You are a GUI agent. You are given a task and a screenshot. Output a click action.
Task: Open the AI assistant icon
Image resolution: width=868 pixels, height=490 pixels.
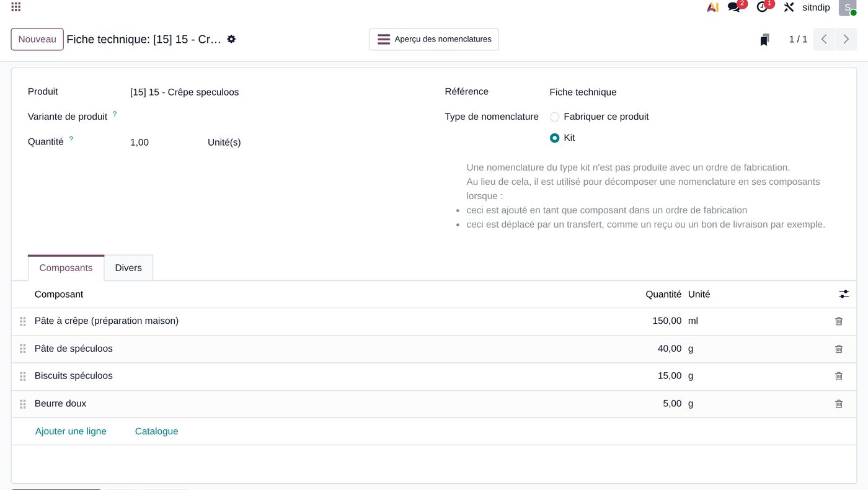712,7
